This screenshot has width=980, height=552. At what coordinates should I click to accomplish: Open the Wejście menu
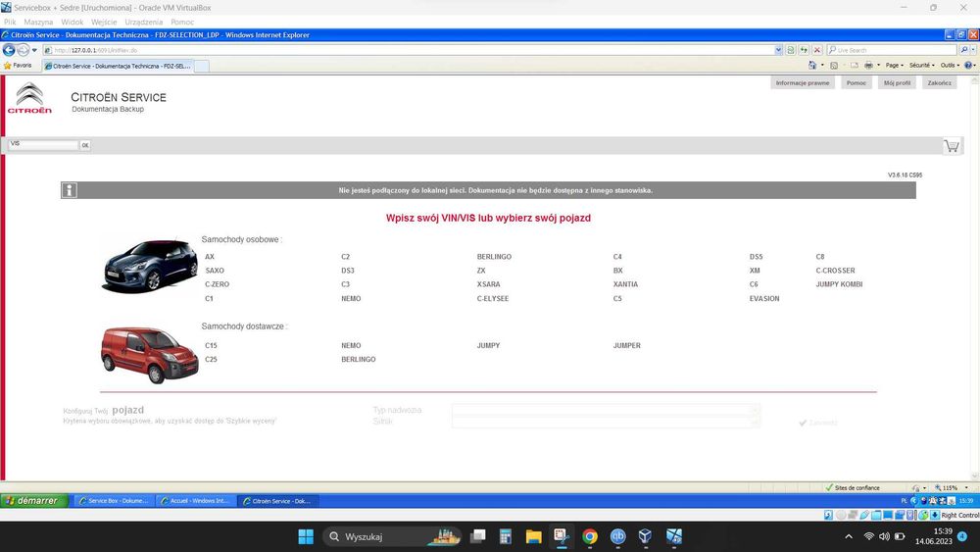pyautogui.click(x=104, y=22)
